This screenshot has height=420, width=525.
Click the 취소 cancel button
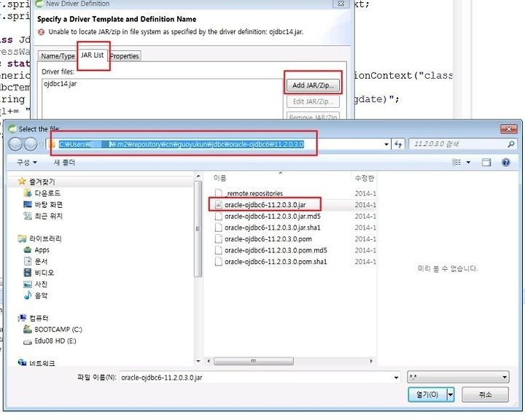pos(485,394)
